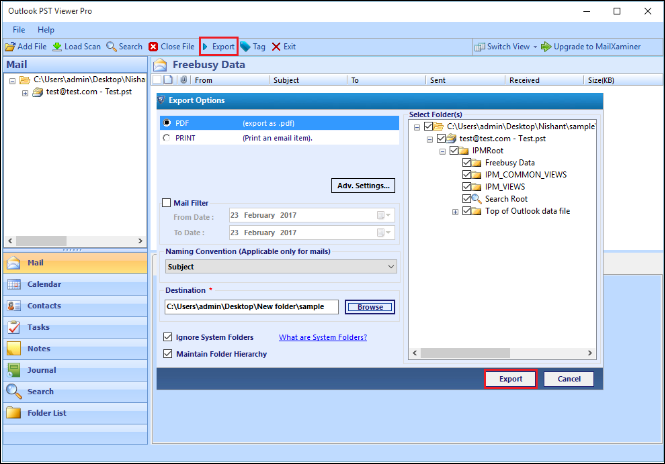Click the Destination path field
The image size is (665, 464).
[251, 307]
